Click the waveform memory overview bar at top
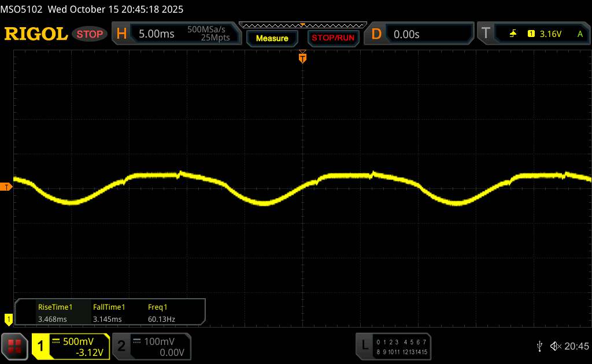 click(x=302, y=25)
